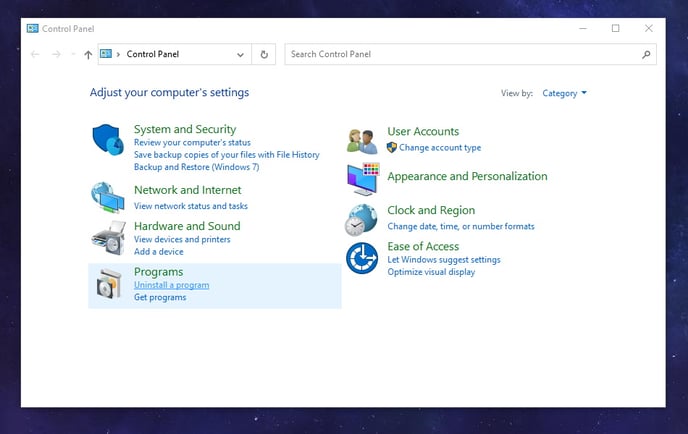688x434 pixels.
Task: Click the refresh icon next to address bar
Action: click(x=264, y=54)
